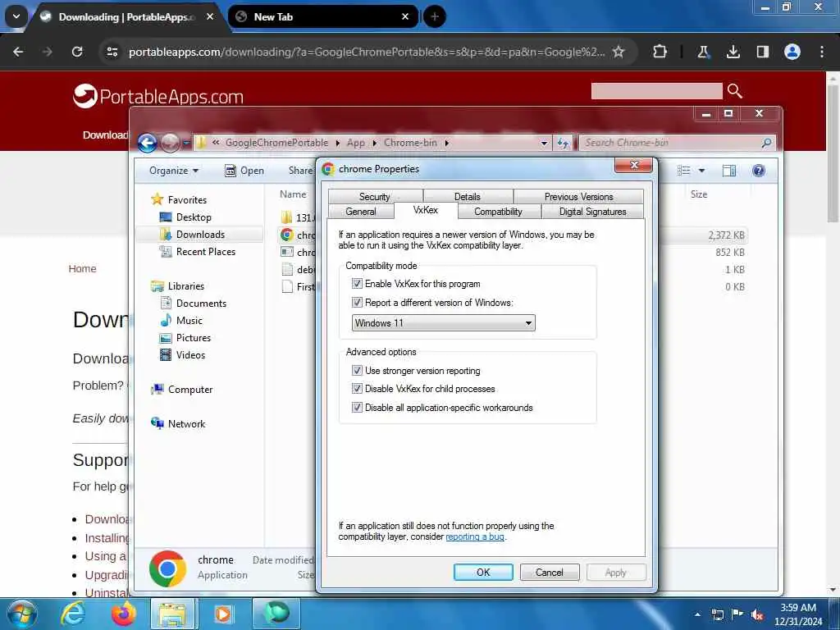Expand the Explorer address bar history dropdown
This screenshot has height=630, width=840.
tap(544, 143)
